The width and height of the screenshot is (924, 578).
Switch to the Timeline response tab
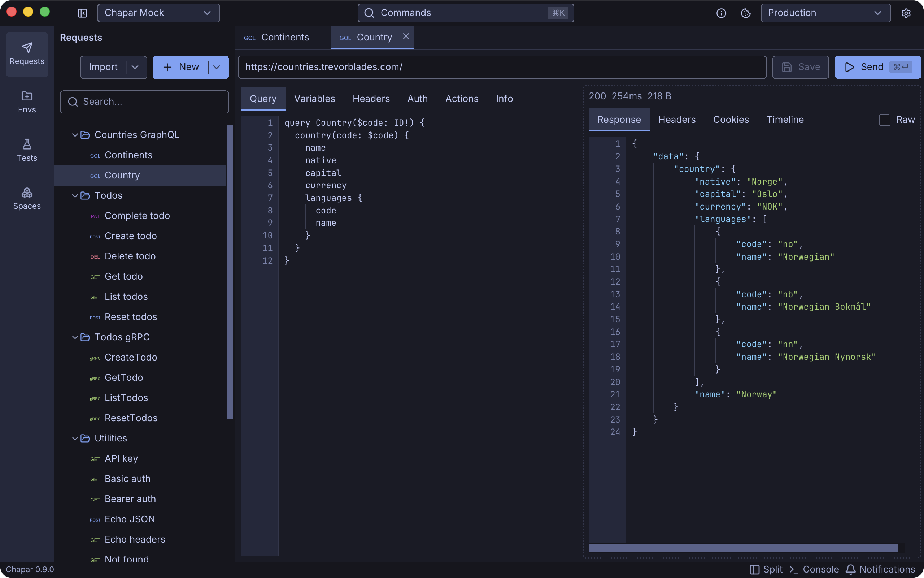pyautogui.click(x=785, y=120)
